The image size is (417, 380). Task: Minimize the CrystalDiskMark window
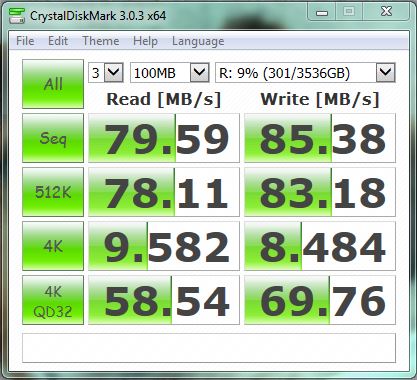point(322,13)
